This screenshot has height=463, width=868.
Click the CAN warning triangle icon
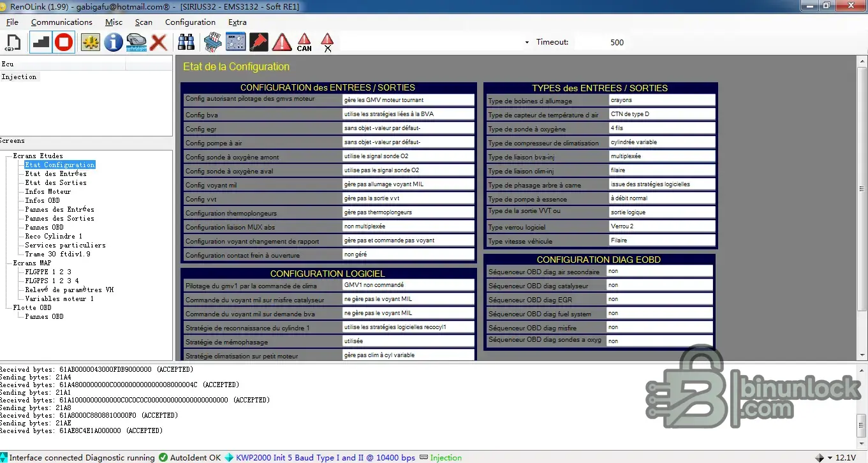pyautogui.click(x=304, y=43)
